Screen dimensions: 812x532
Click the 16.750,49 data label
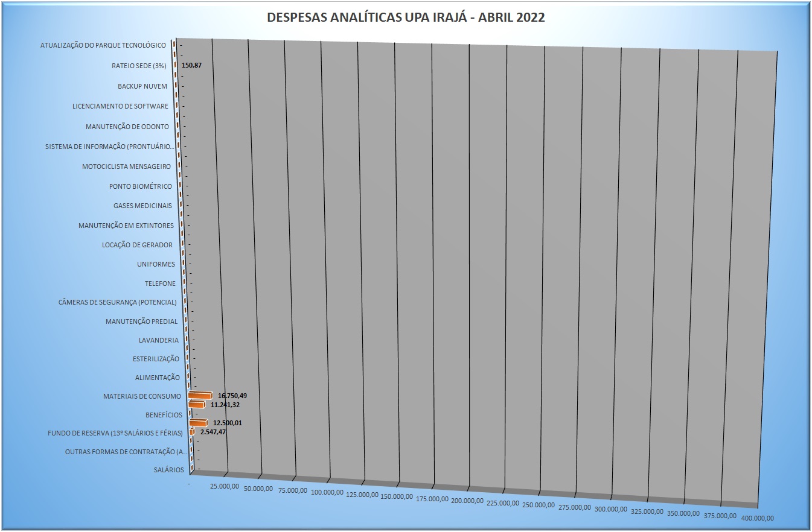pyautogui.click(x=232, y=396)
